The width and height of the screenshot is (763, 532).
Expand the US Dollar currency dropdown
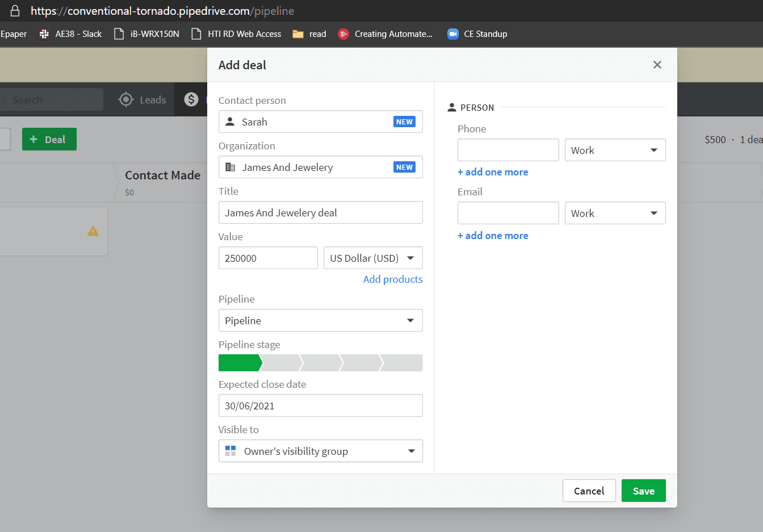click(373, 258)
